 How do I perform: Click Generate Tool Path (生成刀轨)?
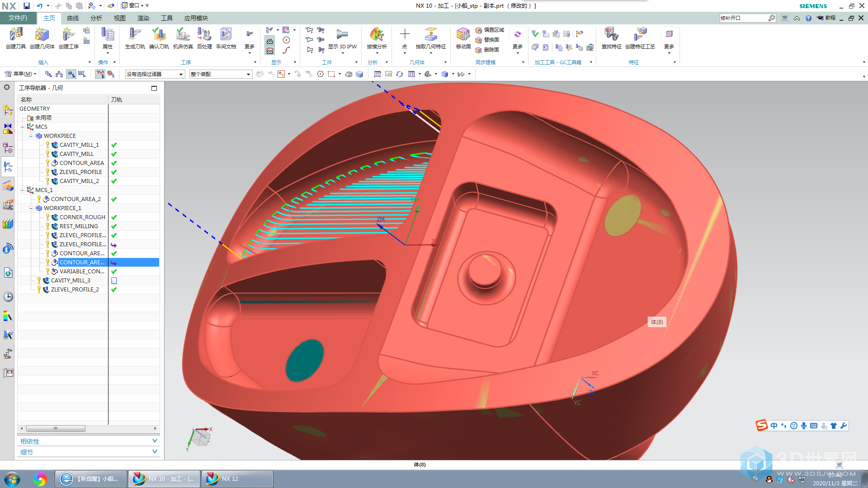pos(135,38)
